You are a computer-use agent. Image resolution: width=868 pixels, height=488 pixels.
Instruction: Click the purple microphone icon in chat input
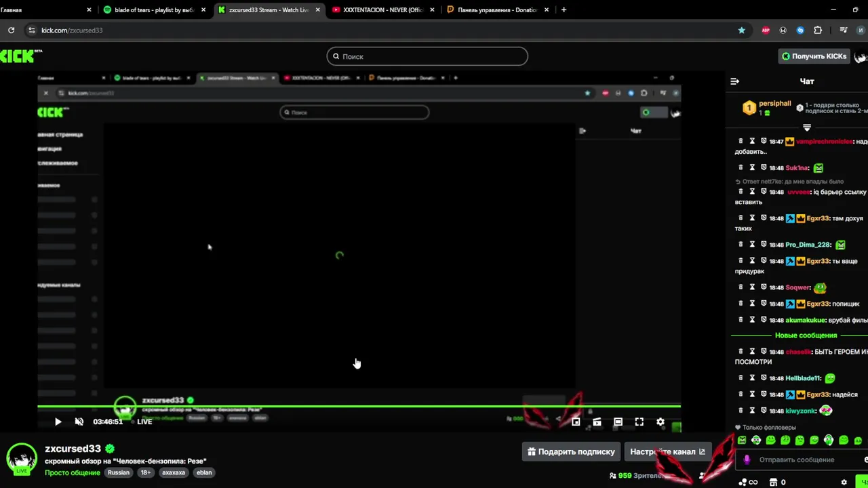747,460
